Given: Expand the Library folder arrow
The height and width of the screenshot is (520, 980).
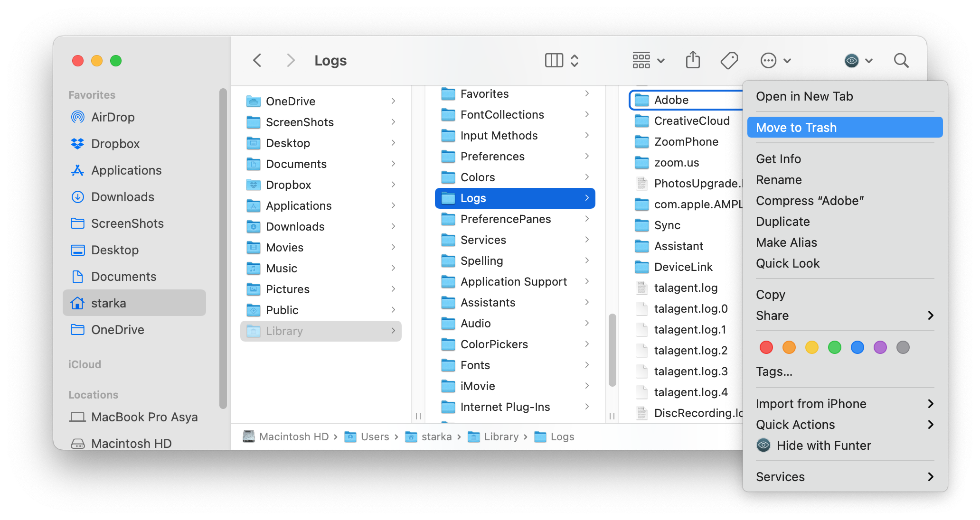Looking at the screenshot, I should point(393,331).
